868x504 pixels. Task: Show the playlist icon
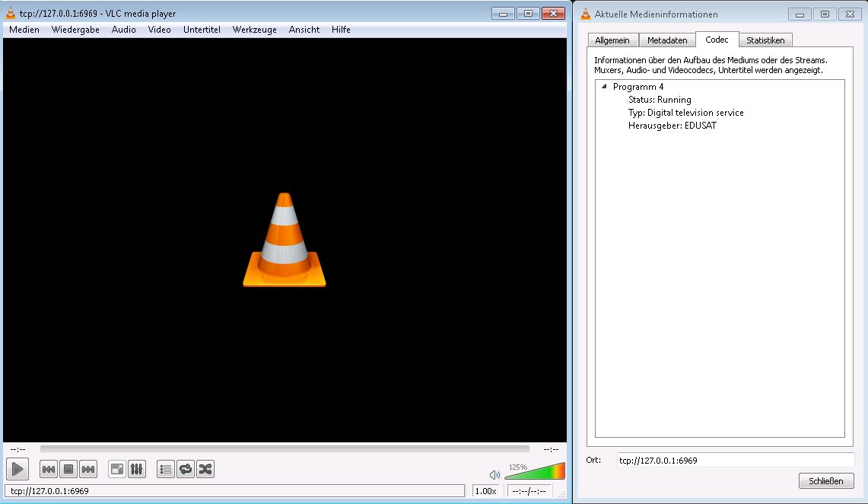point(166,469)
